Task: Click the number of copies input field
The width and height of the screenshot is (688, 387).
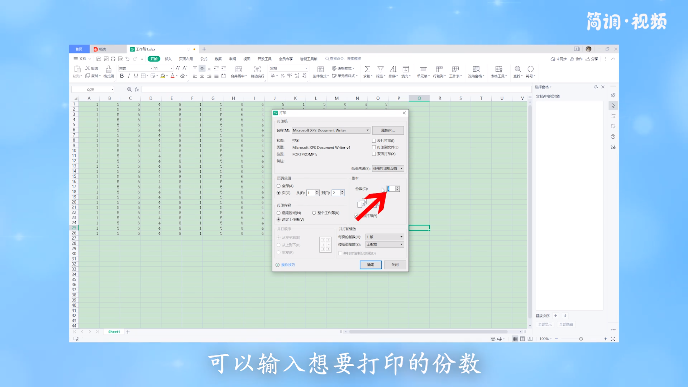Action: [x=391, y=189]
